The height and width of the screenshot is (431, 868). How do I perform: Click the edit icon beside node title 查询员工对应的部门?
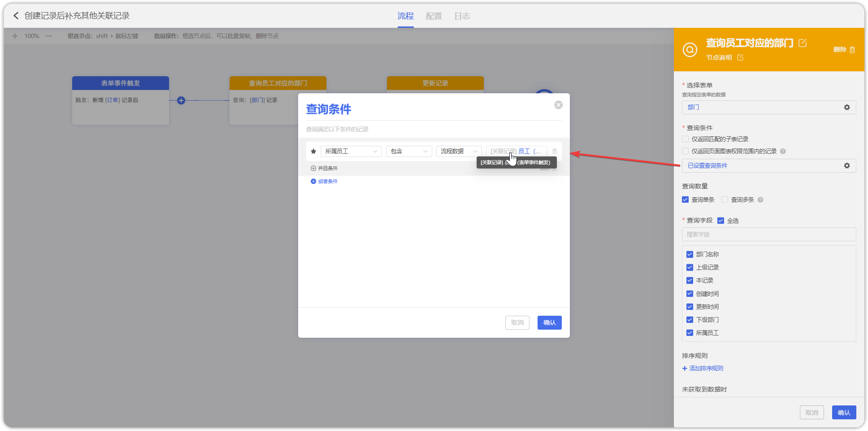[803, 43]
